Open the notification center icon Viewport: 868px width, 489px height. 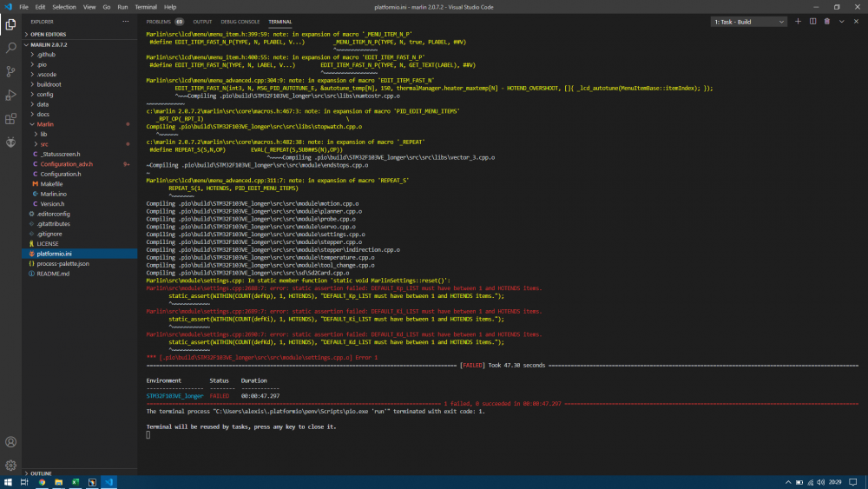click(x=853, y=482)
